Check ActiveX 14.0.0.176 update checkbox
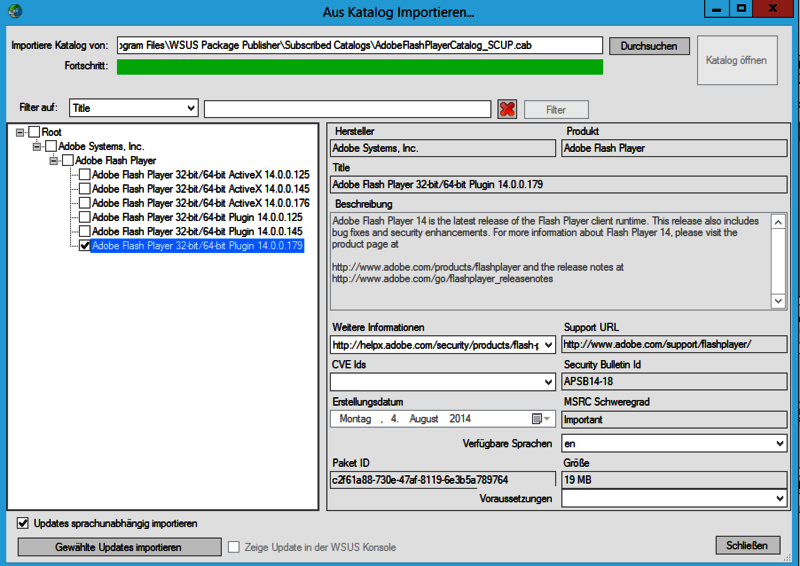800x566 pixels. pyautogui.click(x=85, y=203)
